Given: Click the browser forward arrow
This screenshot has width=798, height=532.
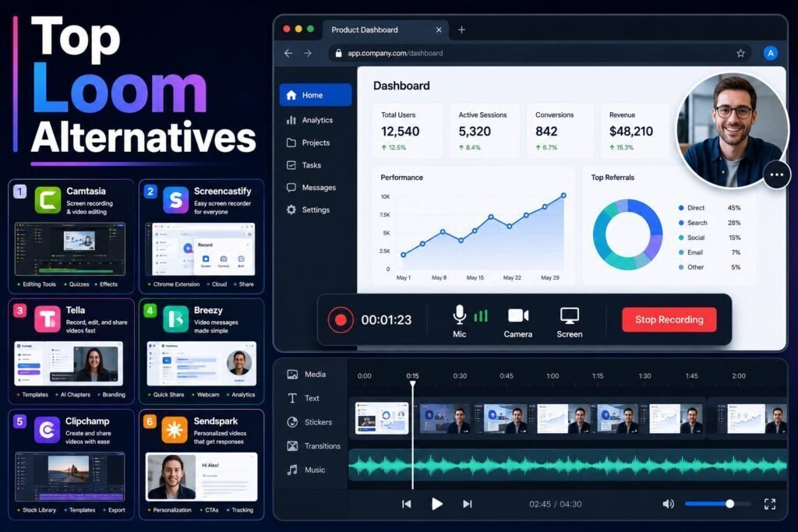Looking at the screenshot, I should click(307, 53).
